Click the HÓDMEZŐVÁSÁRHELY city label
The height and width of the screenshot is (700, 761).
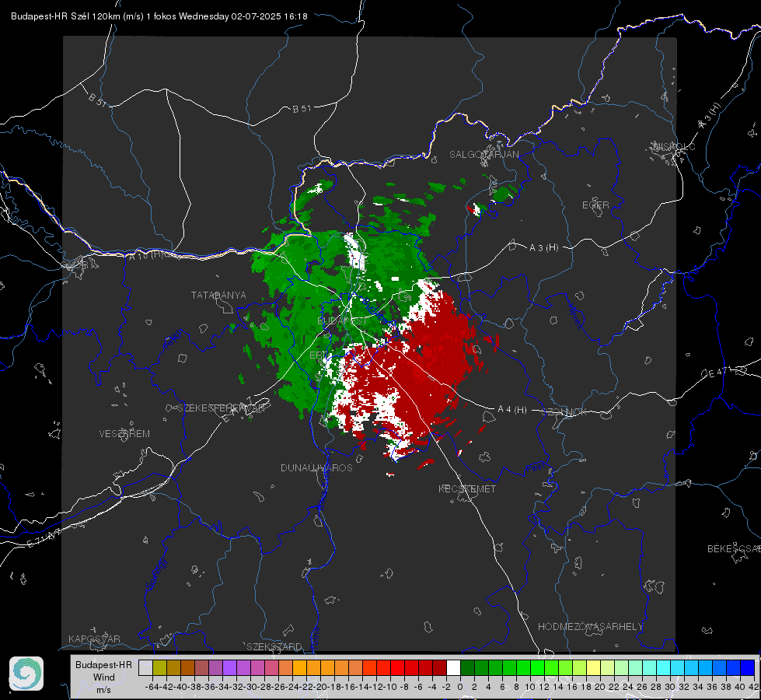pyautogui.click(x=590, y=627)
